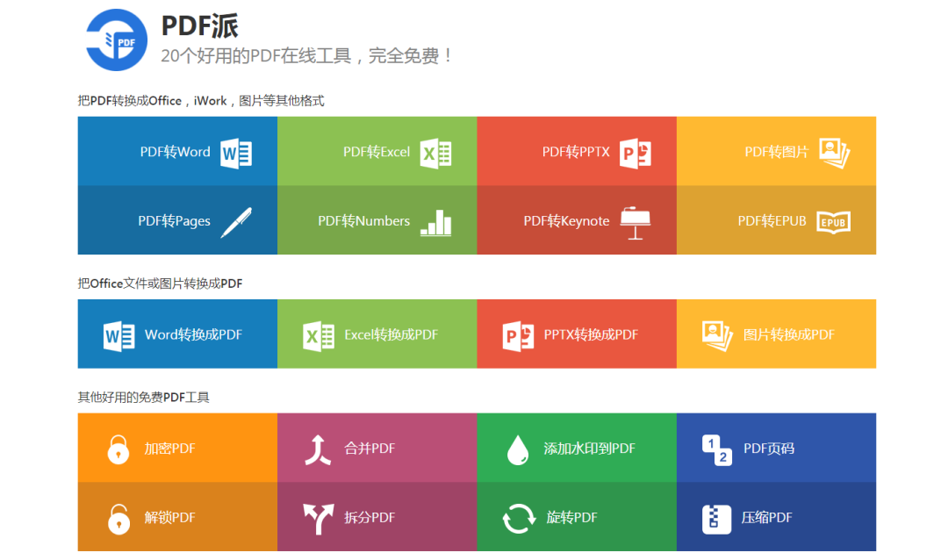Select the 加密PDF text label
Viewport: 948px width, 560px height.
(x=170, y=449)
